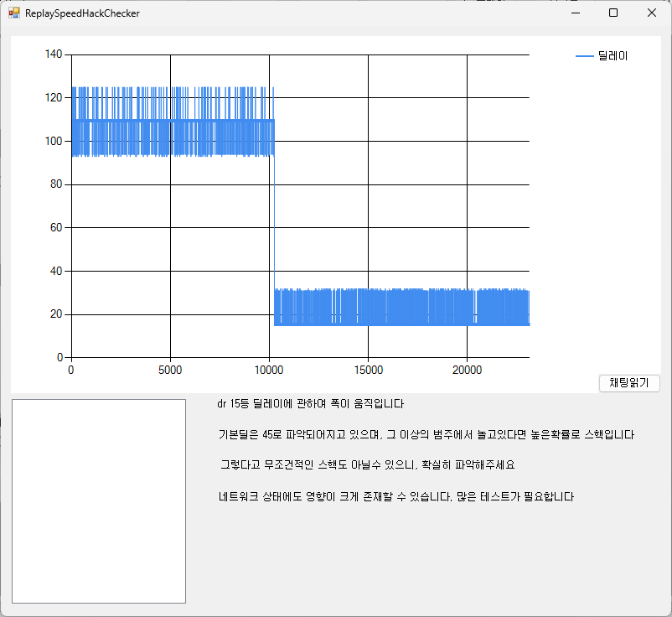Screen dimensions: 672x617
Task: Click the ReplaySpeedHackChecker title text
Action: 82,13
